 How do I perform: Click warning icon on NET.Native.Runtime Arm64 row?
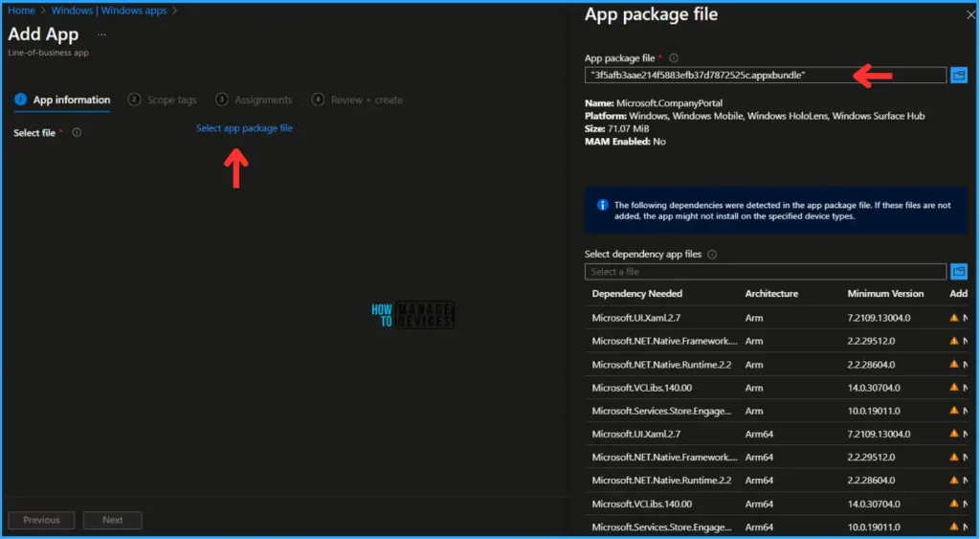(954, 481)
